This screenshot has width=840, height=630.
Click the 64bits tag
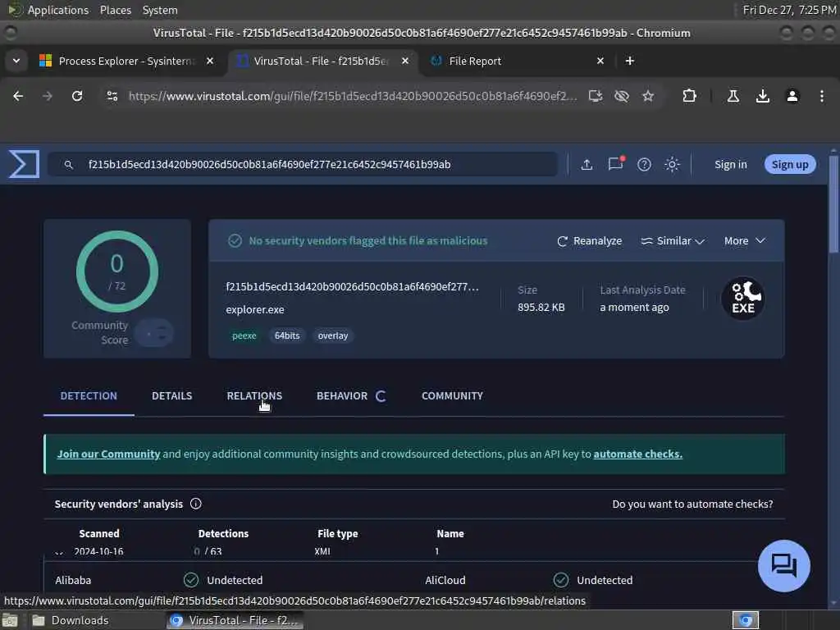287,336
